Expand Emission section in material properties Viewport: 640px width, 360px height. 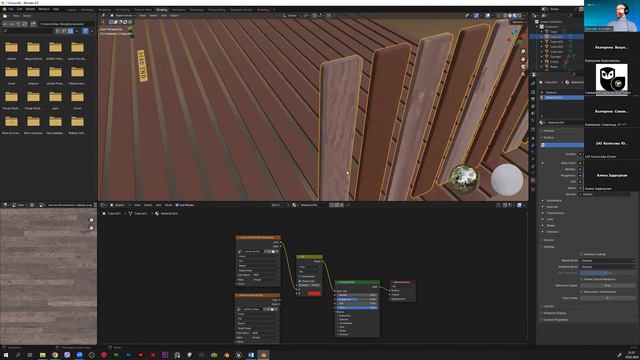[552, 232]
